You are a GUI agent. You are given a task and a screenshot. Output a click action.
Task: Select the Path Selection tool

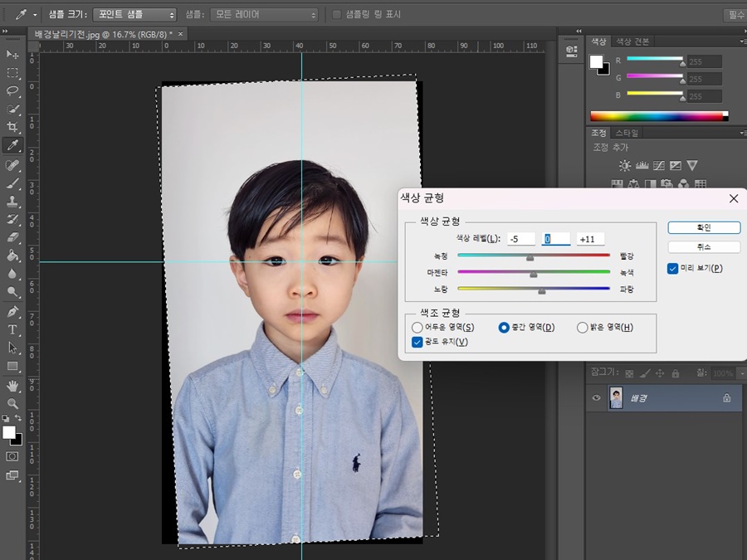pos(12,348)
